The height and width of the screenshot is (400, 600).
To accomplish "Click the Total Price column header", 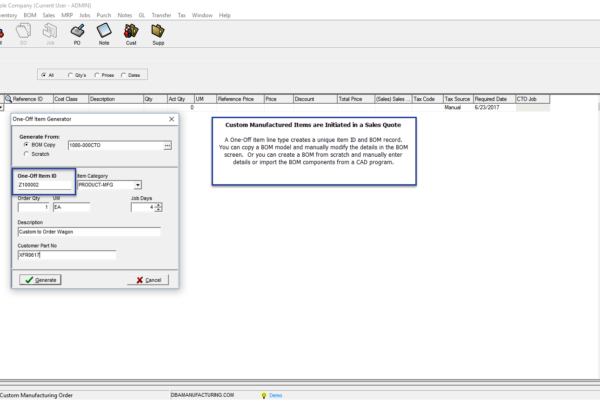I will coord(356,99).
